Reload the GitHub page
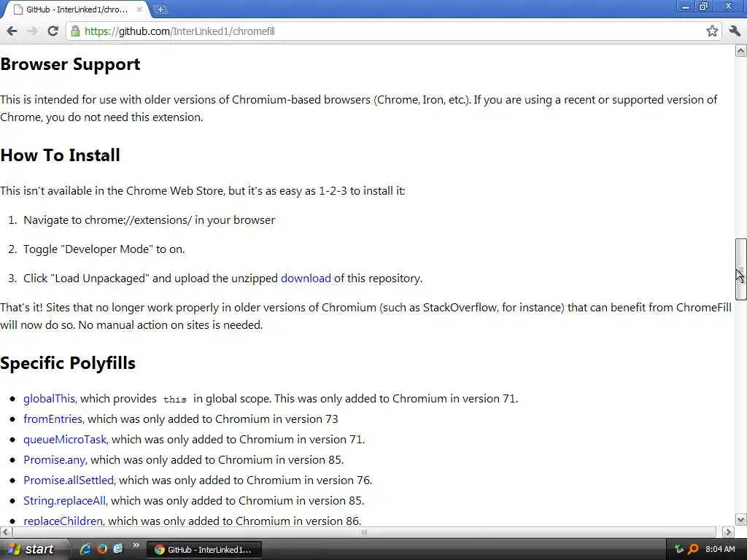 click(x=53, y=31)
